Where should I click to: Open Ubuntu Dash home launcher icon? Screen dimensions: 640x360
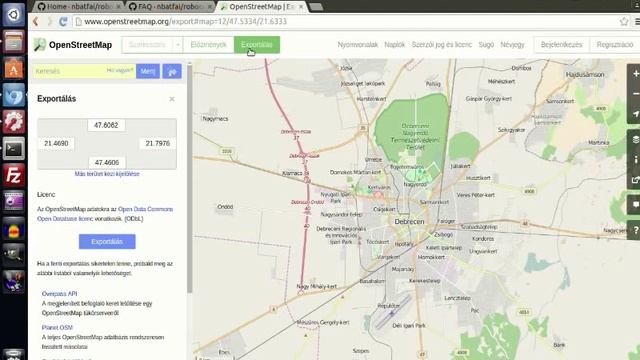[13, 14]
